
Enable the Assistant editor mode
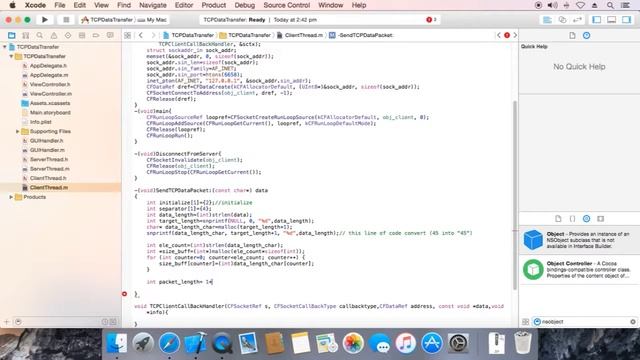[562, 20]
